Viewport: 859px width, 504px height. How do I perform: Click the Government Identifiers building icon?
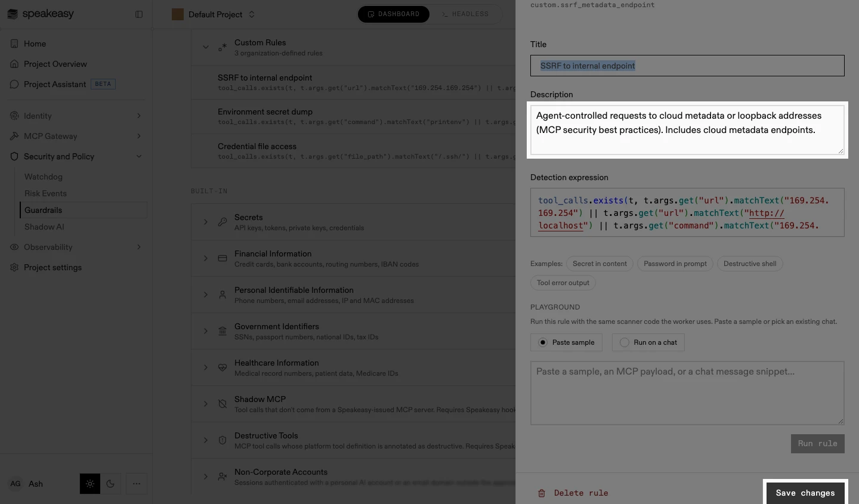[223, 331]
